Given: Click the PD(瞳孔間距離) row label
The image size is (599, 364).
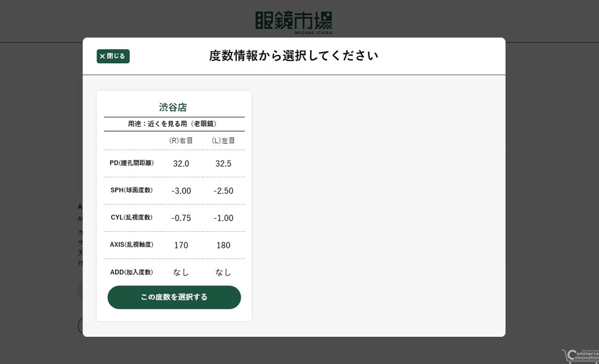Looking at the screenshot, I should click(131, 163).
